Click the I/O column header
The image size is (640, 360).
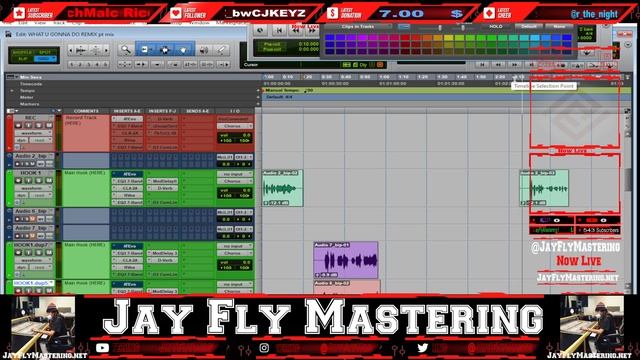pos(235,111)
